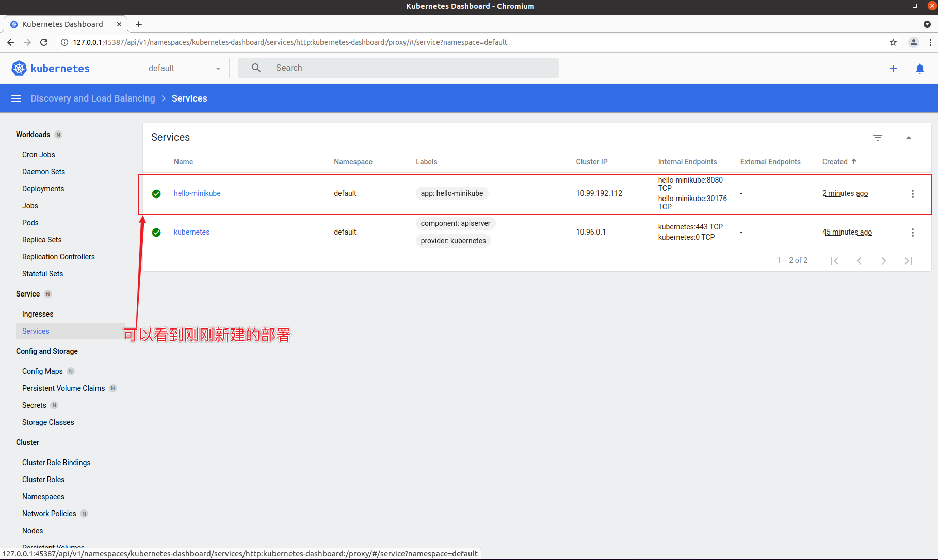Click the search magnifier icon
The width and height of the screenshot is (938, 560).
pyautogui.click(x=256, y=68)
